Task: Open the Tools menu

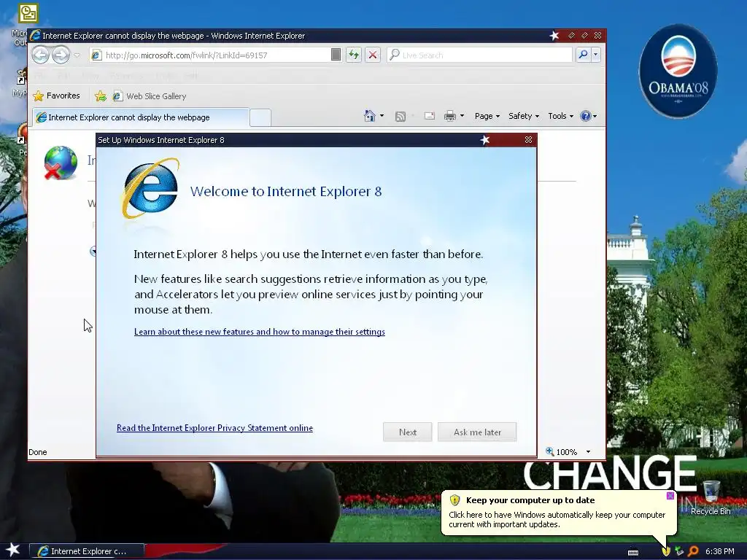Action: click(560, 116)
